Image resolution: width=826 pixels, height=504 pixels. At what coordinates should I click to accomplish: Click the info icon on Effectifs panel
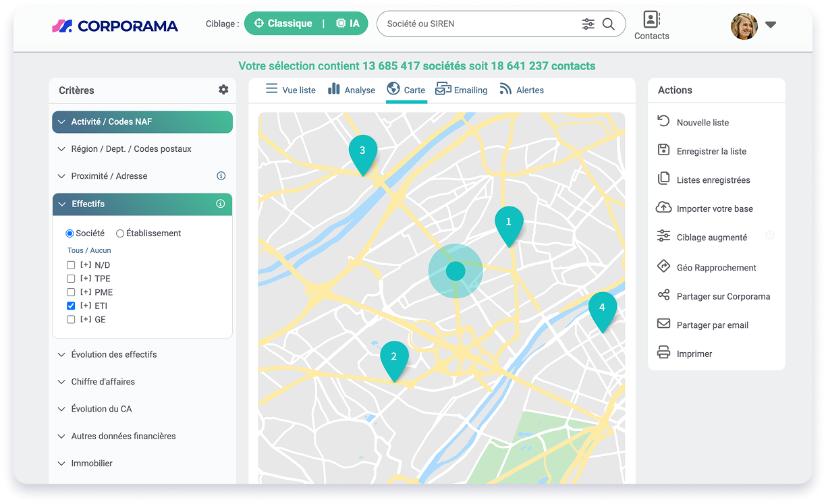pyautogui.click(x=221, y=204)
